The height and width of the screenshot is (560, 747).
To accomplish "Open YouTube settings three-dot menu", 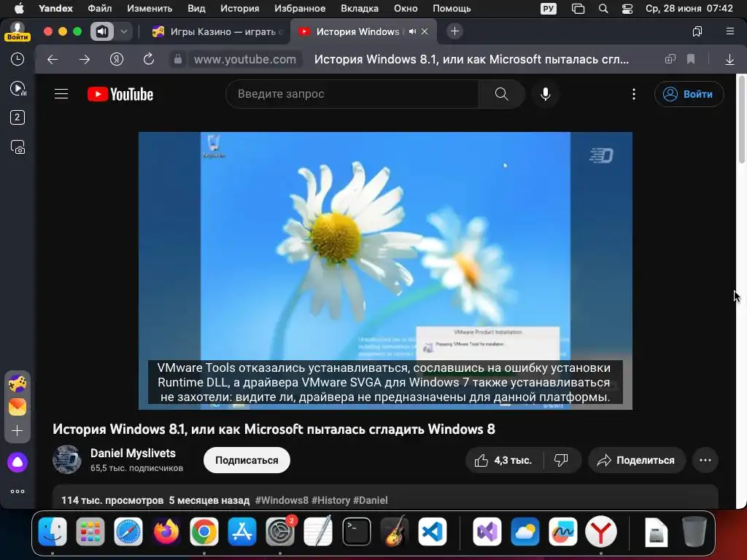I will 634,94.
